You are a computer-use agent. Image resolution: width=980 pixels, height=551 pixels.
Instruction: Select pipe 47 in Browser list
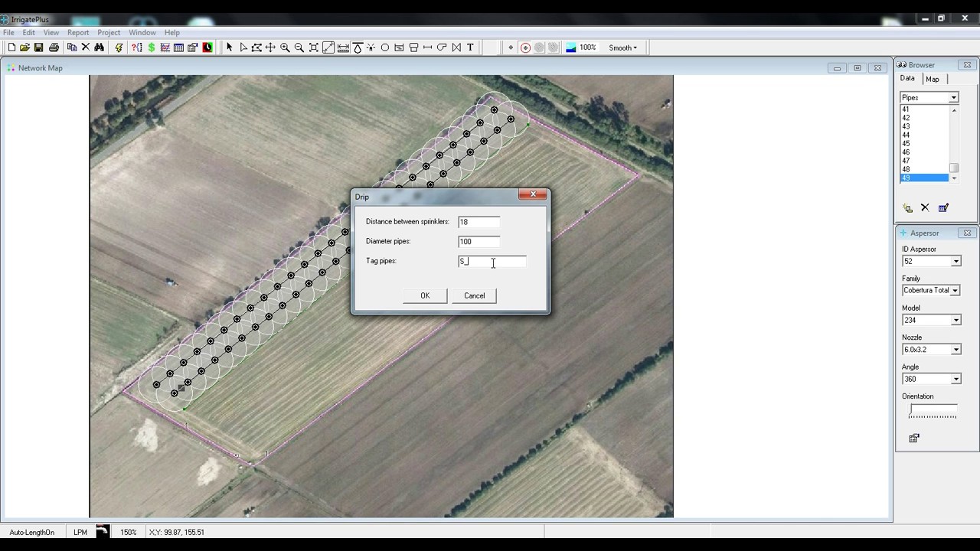924,161
